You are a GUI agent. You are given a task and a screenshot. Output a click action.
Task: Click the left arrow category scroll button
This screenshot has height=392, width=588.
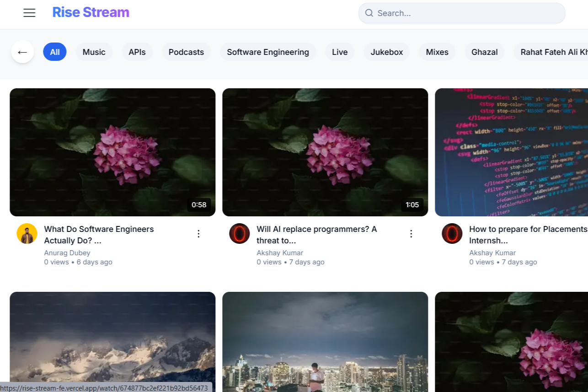click(x=22, y=52)
